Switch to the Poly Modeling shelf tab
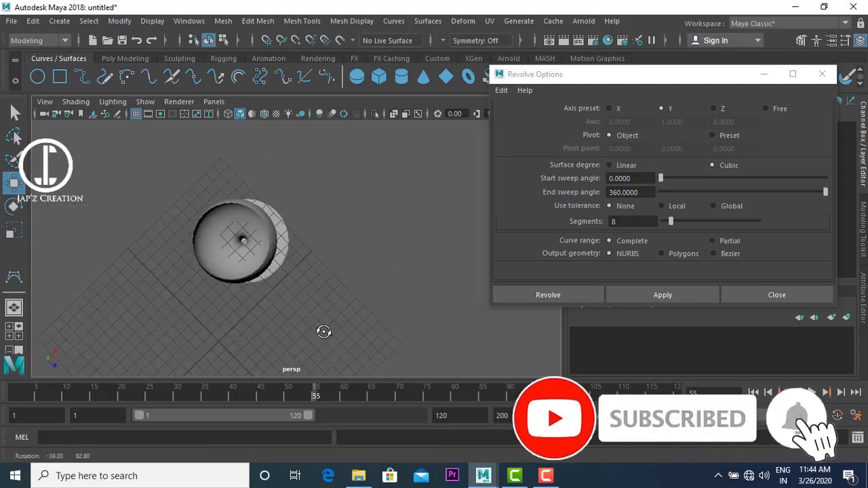 [125, 58]
